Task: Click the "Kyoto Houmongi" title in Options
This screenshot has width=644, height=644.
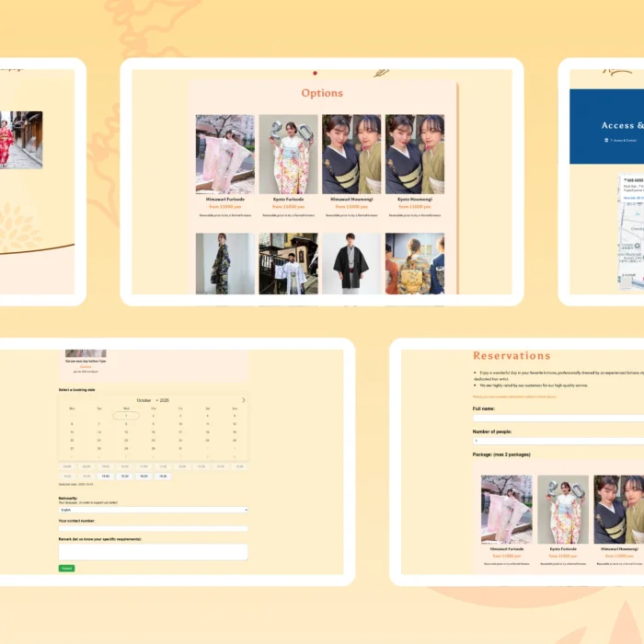Action: pos(415,200)
